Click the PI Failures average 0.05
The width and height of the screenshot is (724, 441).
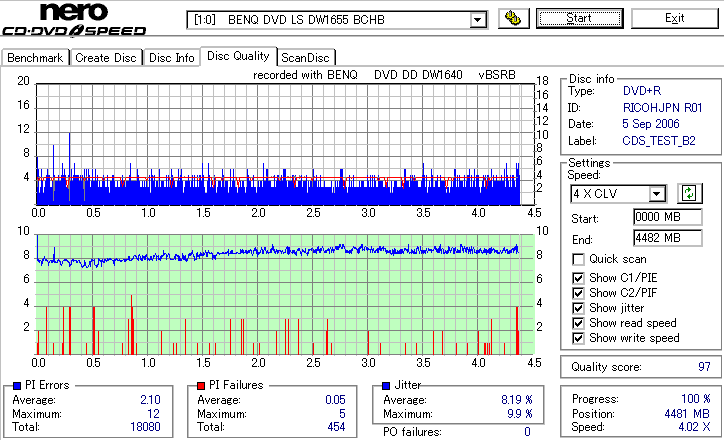[335, 400]
